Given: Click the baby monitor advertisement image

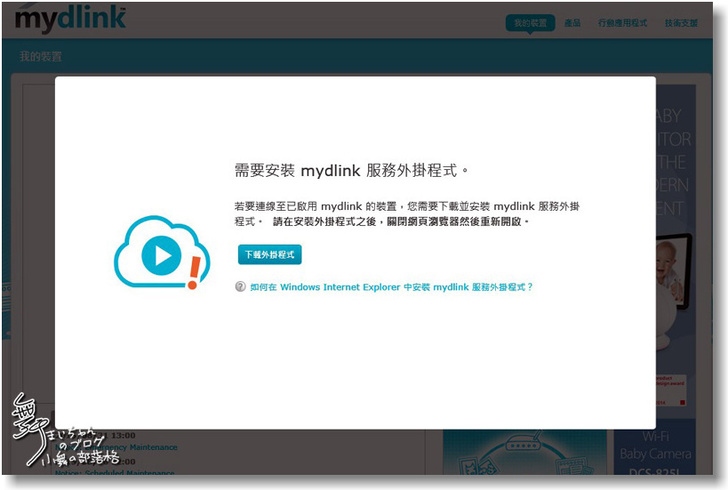Looking at the screenshot, I should [x=676, y=251].
